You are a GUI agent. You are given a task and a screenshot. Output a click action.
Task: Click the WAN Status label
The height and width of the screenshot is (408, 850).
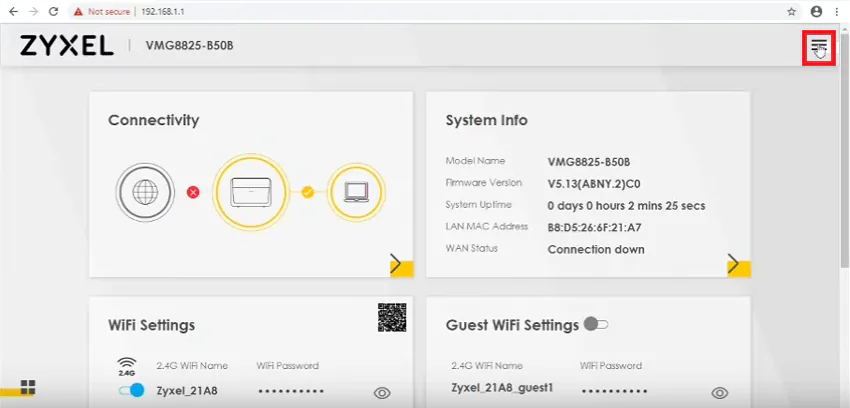click(x=471, y=248)
